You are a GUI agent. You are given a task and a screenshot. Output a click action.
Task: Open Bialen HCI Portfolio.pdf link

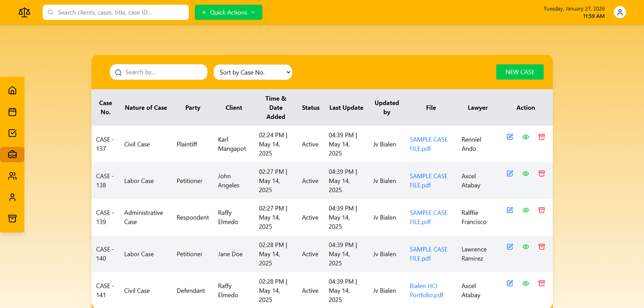pyautogui.click(x=427, y=290)
